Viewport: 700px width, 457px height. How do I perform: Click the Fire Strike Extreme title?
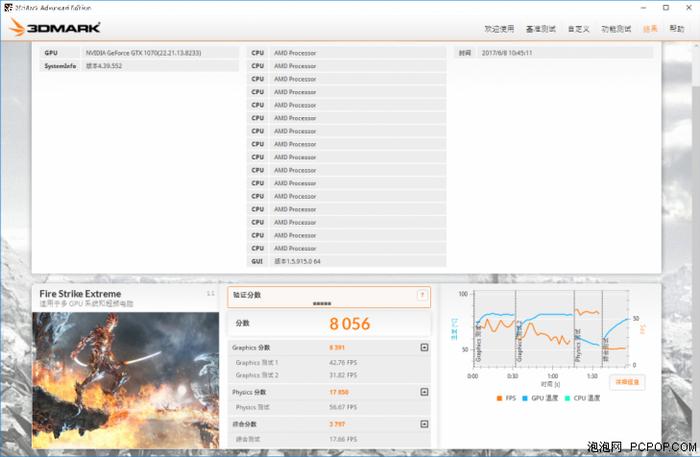80,294
